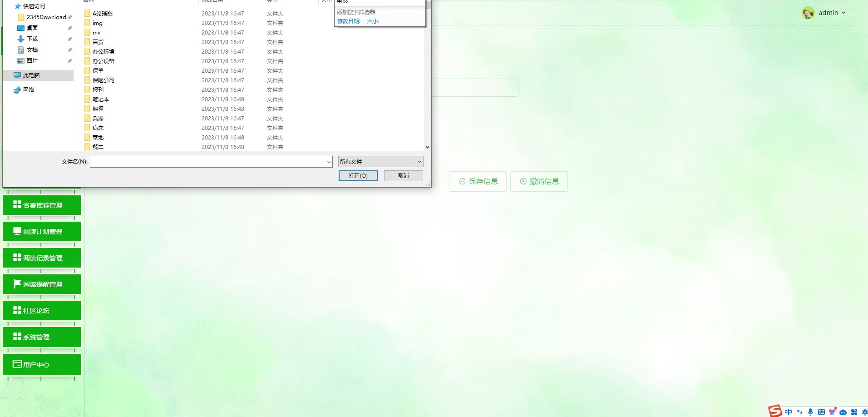Click the flag icon on 阅读提醒管理
This screenshot has width=868, height=417.
[17, 283]
